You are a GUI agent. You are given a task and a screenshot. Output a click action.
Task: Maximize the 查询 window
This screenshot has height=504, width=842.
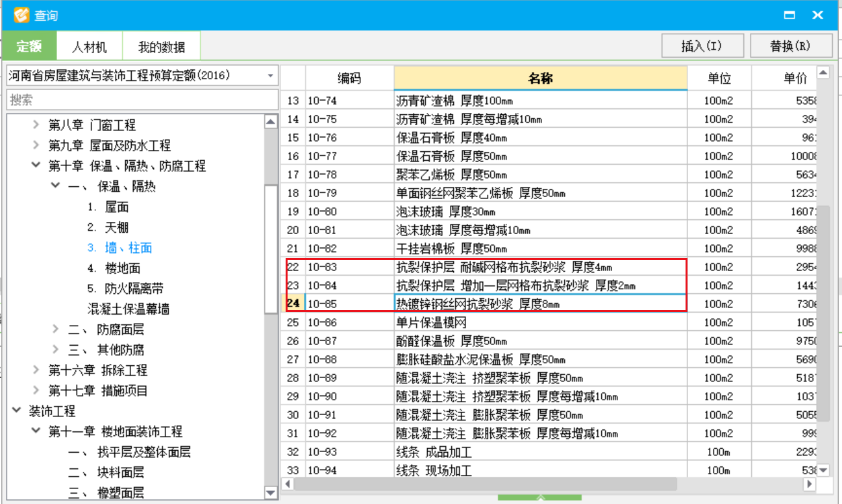[x=790, y=15]
